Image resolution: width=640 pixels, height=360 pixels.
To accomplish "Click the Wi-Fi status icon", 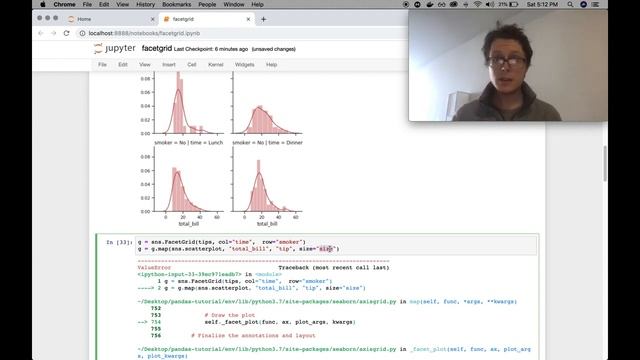I will (x=477, y=4).
